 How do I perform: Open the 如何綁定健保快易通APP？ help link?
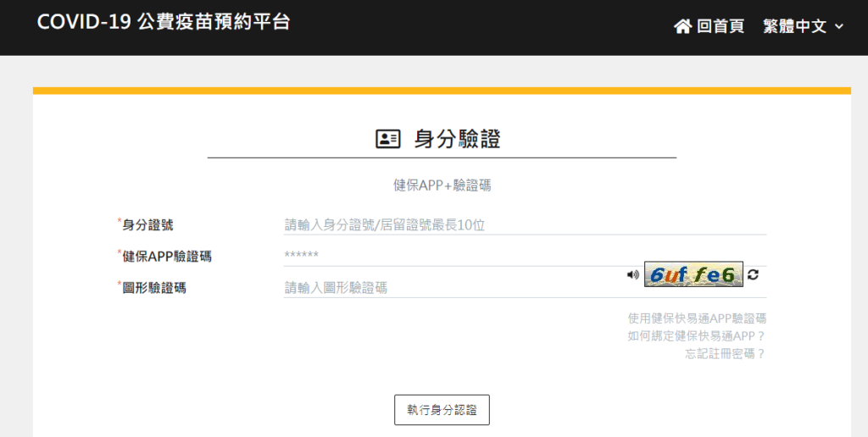(697, 336)
